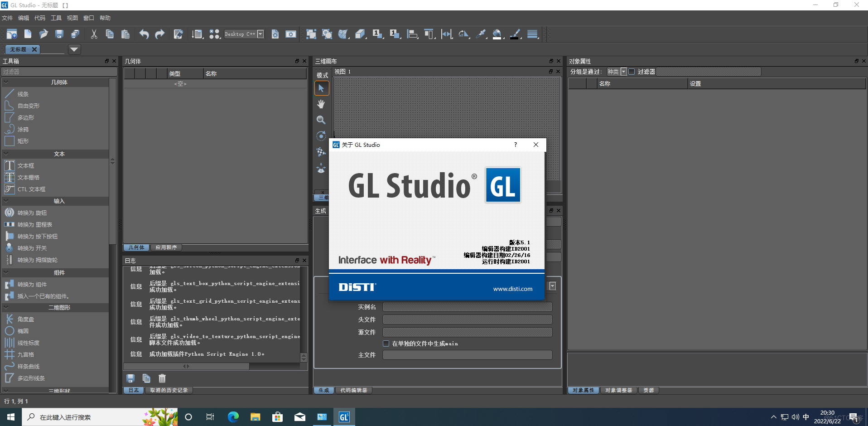Select the zoom magnifier tool on canvas
The width and height of the screenshot is (868, 426).
point(321,120)
